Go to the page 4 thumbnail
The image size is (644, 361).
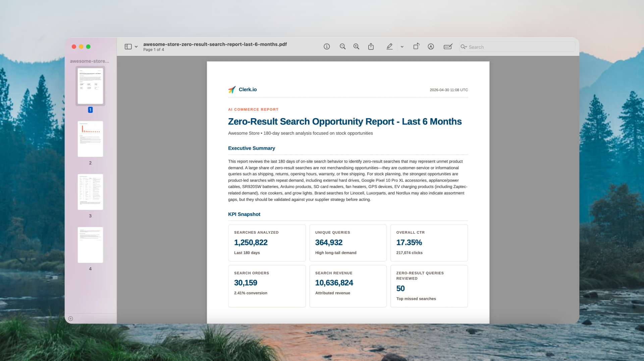pos(90,245)
